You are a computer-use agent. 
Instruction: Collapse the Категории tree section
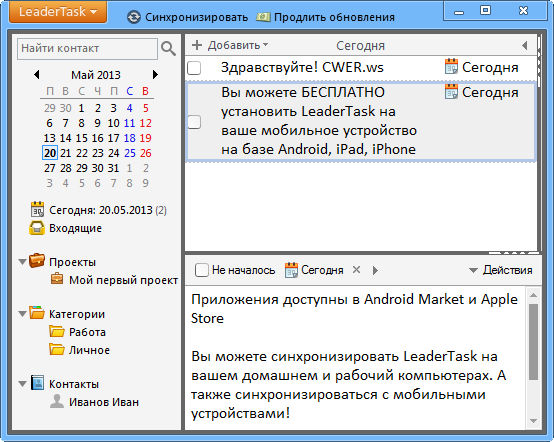click(22, 314)
